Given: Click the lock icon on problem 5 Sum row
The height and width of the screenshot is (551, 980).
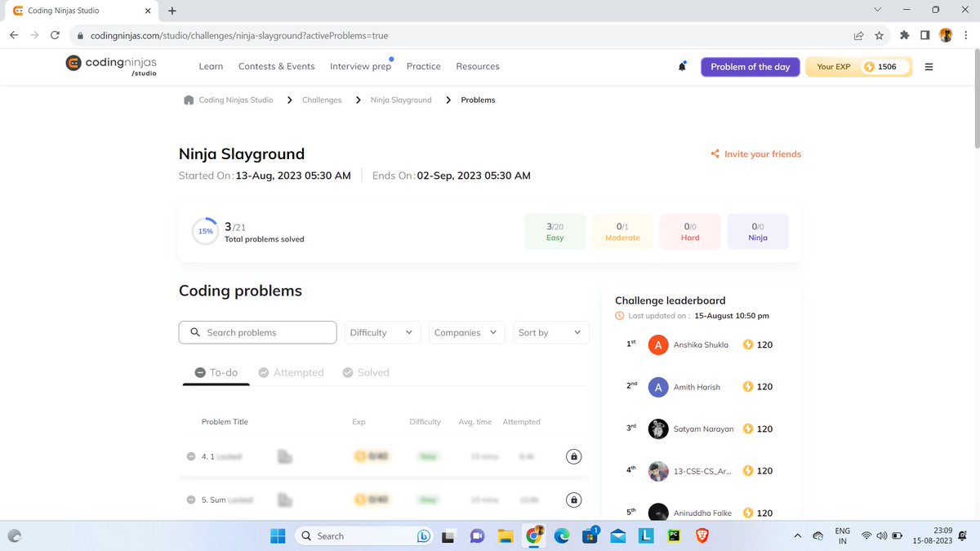Looking at the screenshot, I should pos(574,499).
